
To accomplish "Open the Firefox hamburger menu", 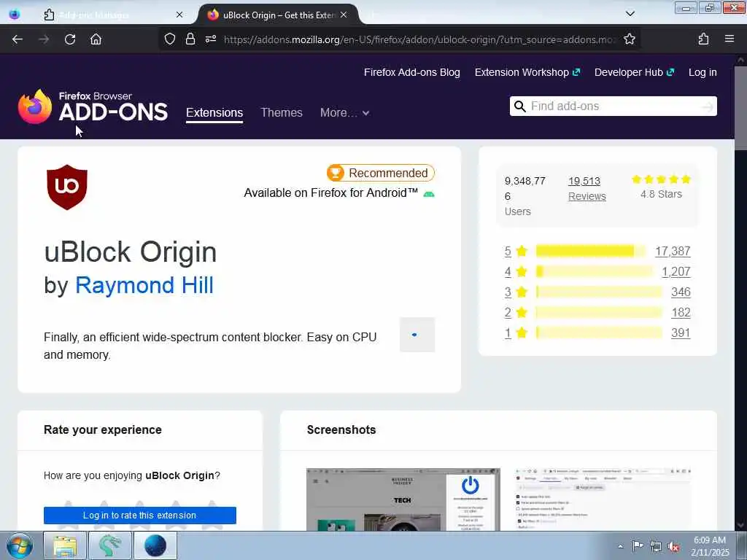I will (x=729, y=39).
